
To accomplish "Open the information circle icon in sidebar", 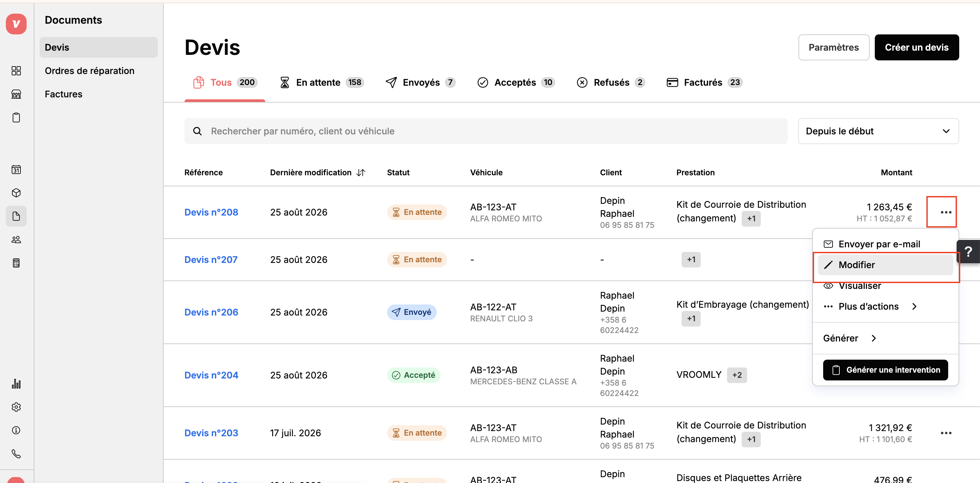I will point(16,430).
